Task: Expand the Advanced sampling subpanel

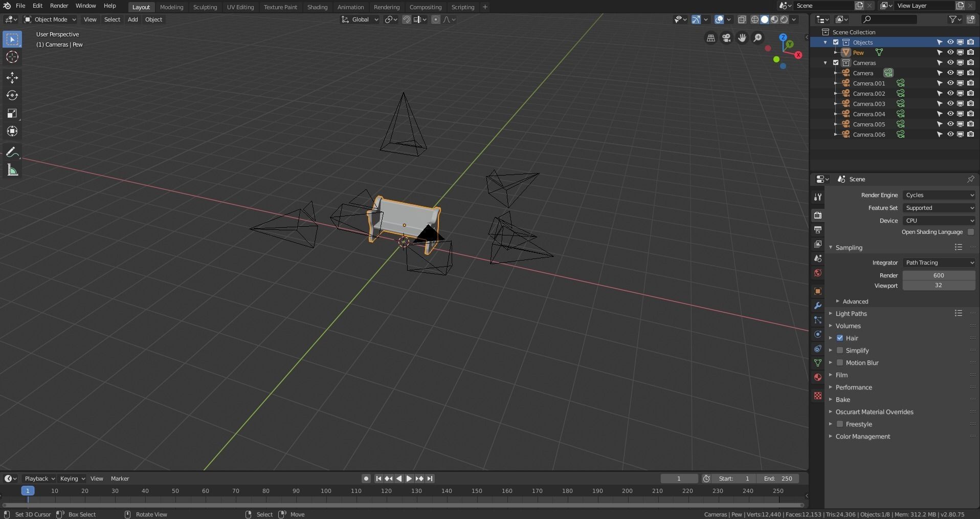Action: [855, 301]
